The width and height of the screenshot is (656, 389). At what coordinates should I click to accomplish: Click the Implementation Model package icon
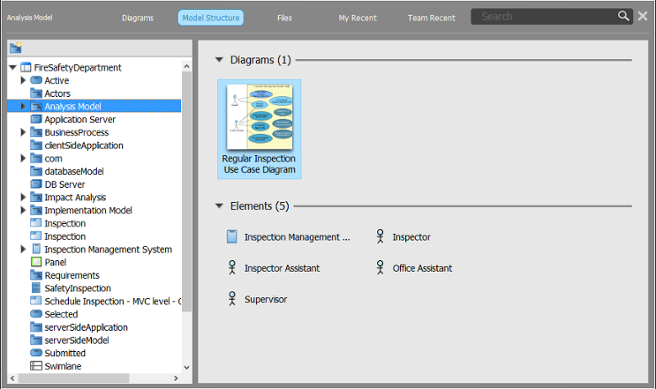[x=36, y=210]
